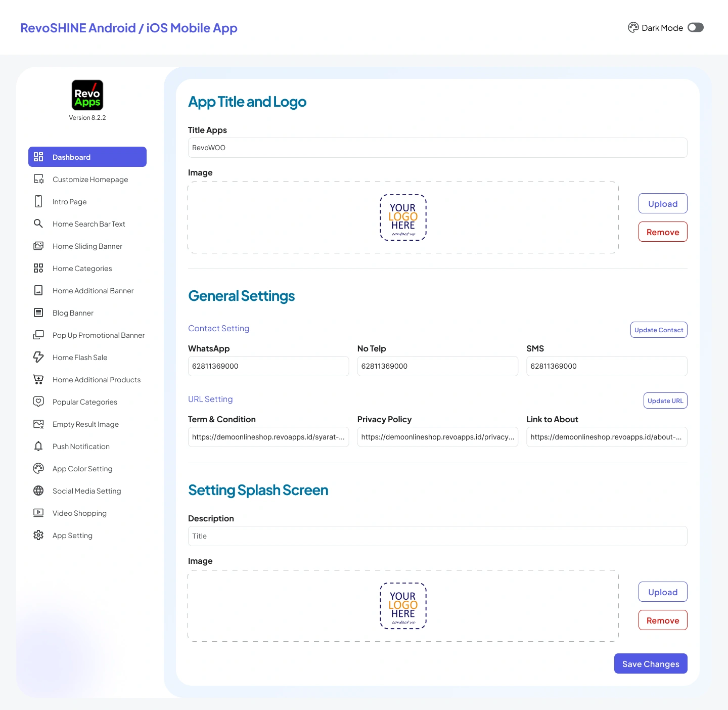
Task: Select Push Notification in the sidebar
Action: pyautogui.click(x=87, y=446)
